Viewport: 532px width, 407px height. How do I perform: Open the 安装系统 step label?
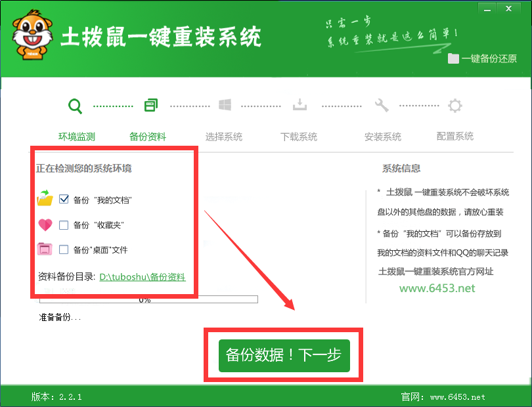coord(383,137)
